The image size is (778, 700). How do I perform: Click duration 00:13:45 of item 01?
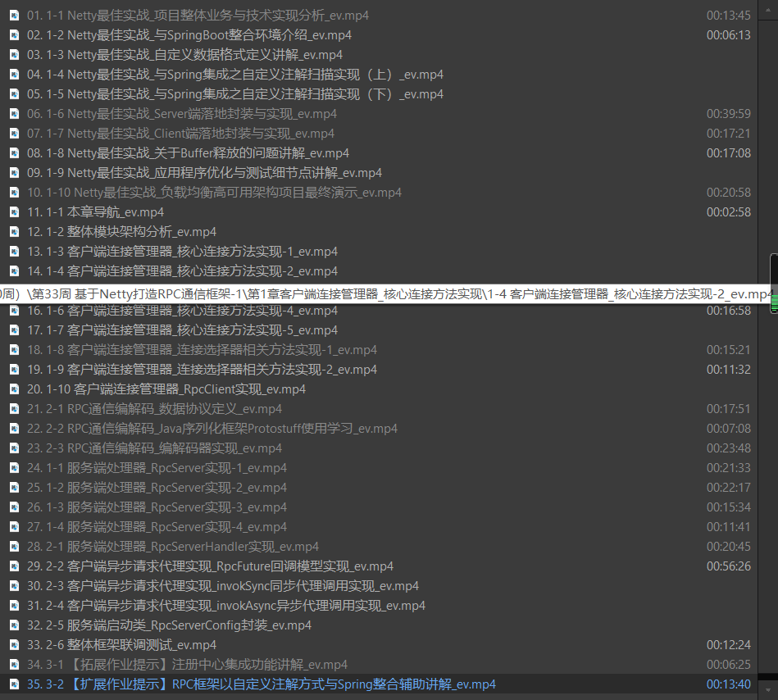click(x=728, y=16)
